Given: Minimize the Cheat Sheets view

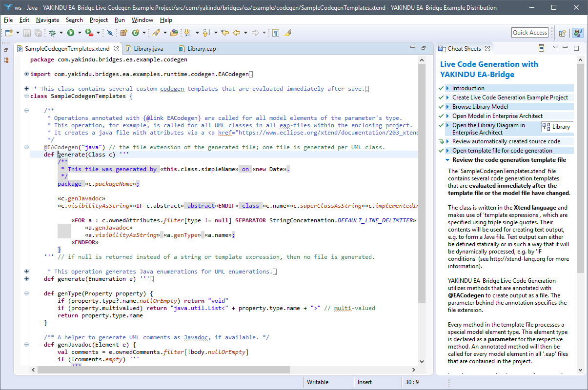Looking at the screenshot, I should pyautogui.click(x=566, y=48).
